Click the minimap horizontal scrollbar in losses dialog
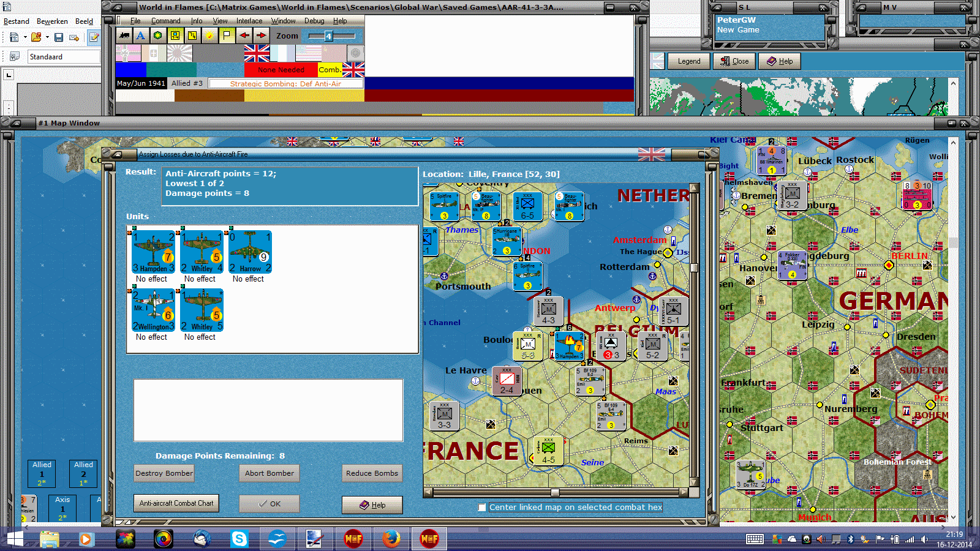The image size is (980, 551). point(556,492)
